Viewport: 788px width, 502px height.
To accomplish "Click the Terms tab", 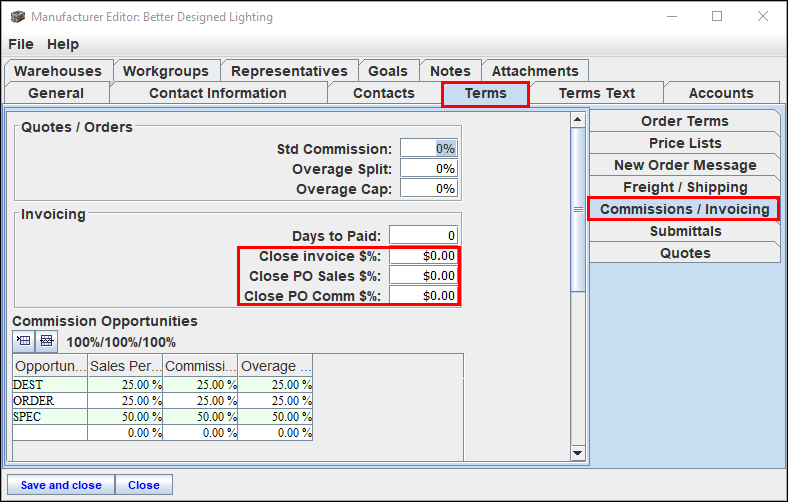I will (485, 93).
